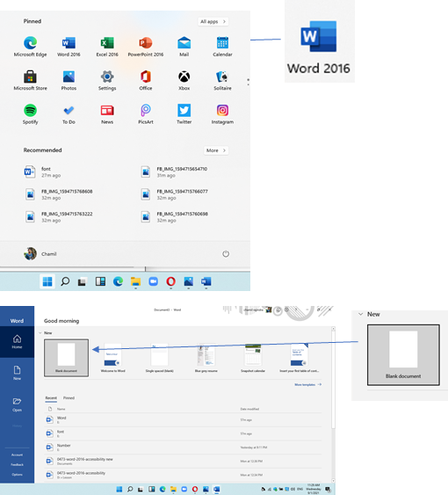Launch Word 2016 from the Start menu Pinned grid
Image resolution: width=448 pixels, height=495 pixels.
coord(69,46)
